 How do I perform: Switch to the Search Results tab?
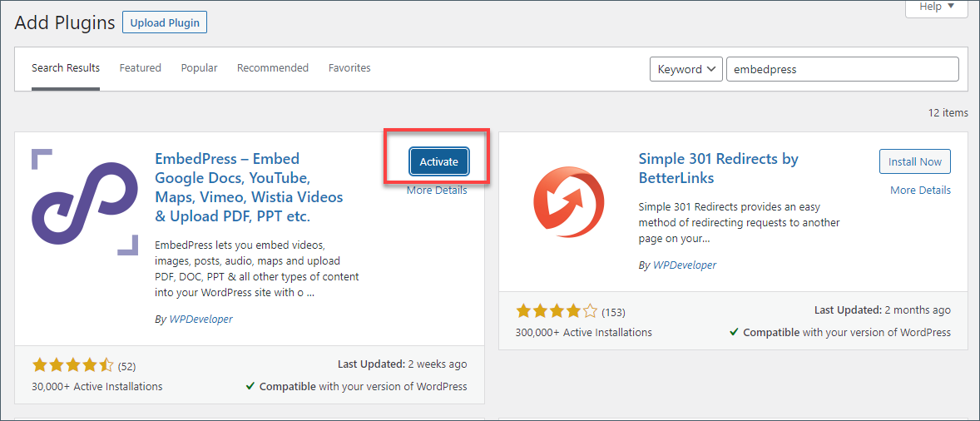point(66,68)
